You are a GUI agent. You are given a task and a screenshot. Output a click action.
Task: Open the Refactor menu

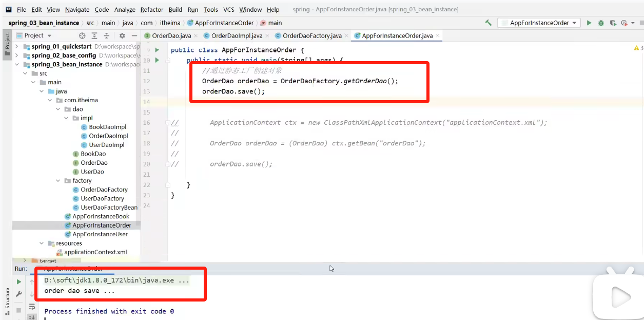(152, 9)
